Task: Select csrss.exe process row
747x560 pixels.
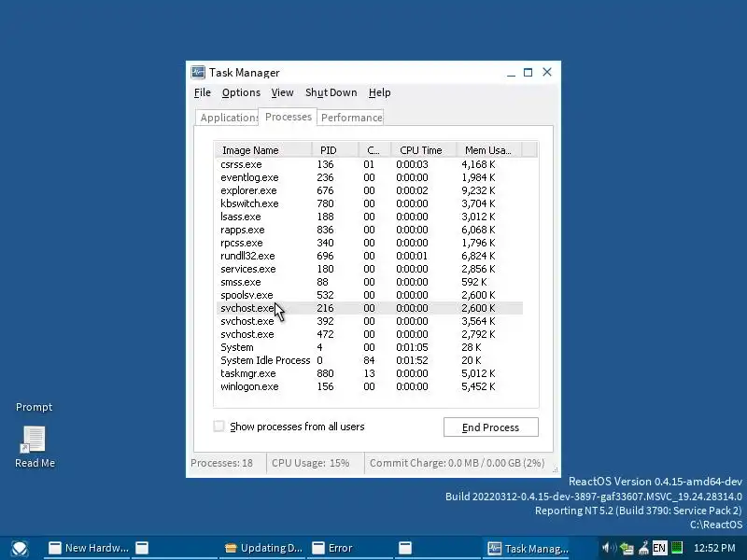Action: [x=370, y=164]
